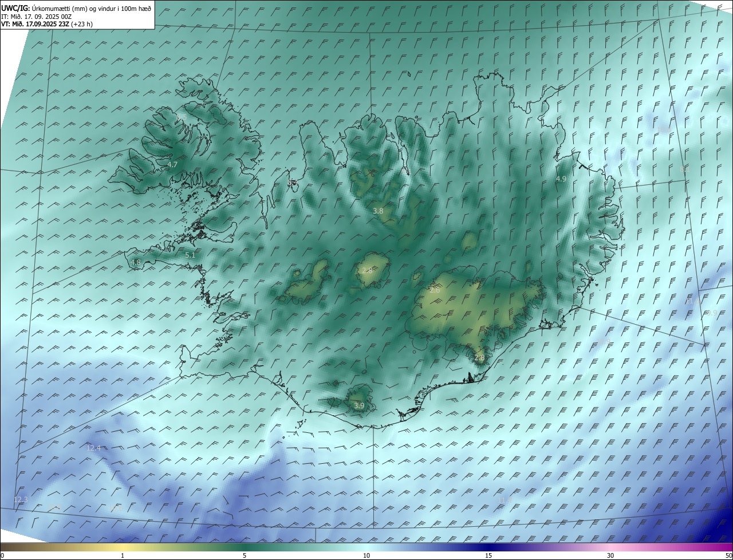
Task: Click the 2.8 value at Vatnajökull's southern tip
Action: [x=479, y=358]
